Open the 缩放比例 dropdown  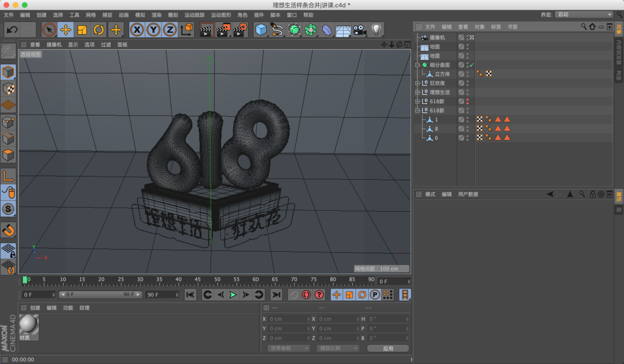pyautogui.click(x=338, y=348)
